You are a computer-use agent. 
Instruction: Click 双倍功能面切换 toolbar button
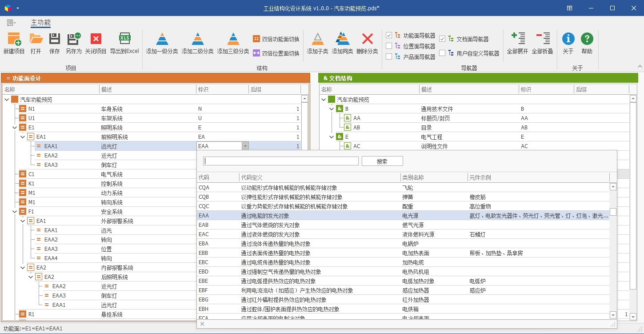[276, 39]
